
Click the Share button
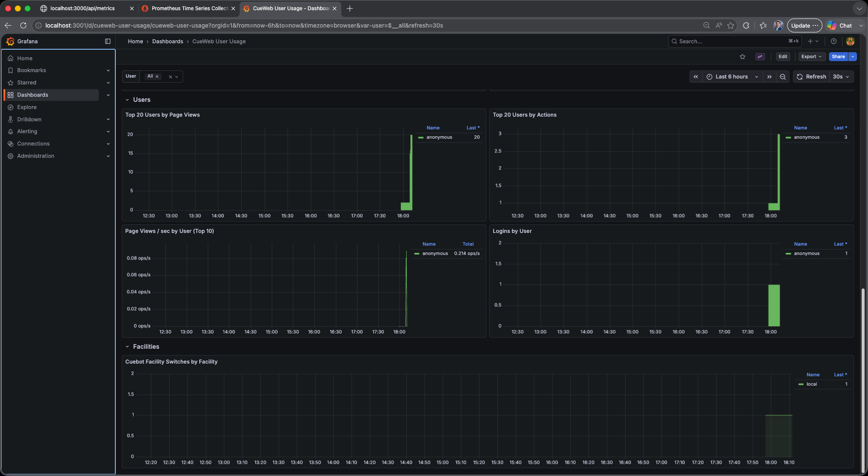pyautogui.click(x=838, y=56)
